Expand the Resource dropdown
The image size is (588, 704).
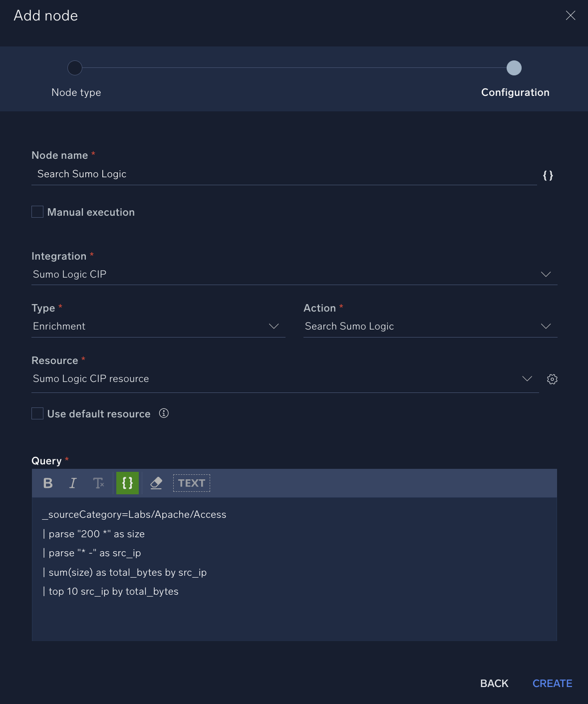(527, 378)
